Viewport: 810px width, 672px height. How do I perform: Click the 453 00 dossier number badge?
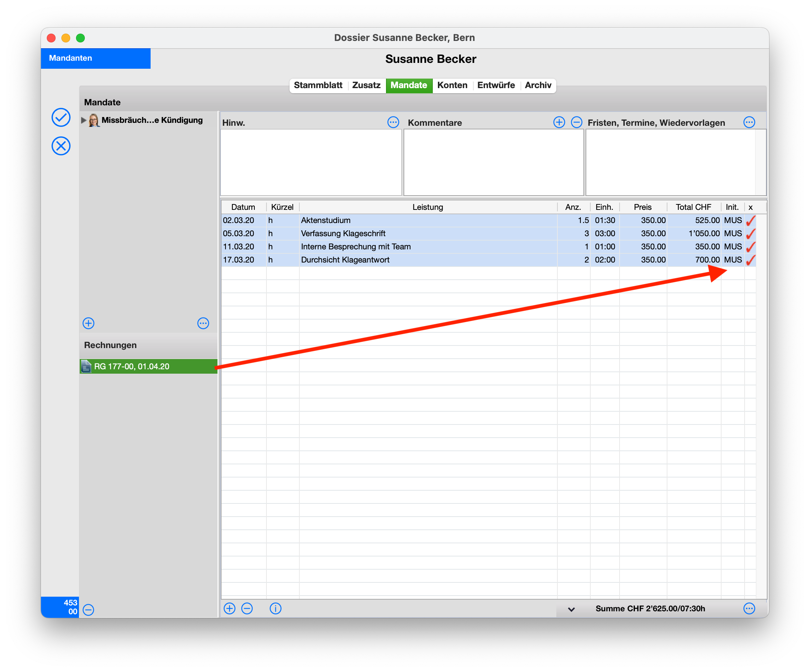pyautogui.click(x=60, y=607)
